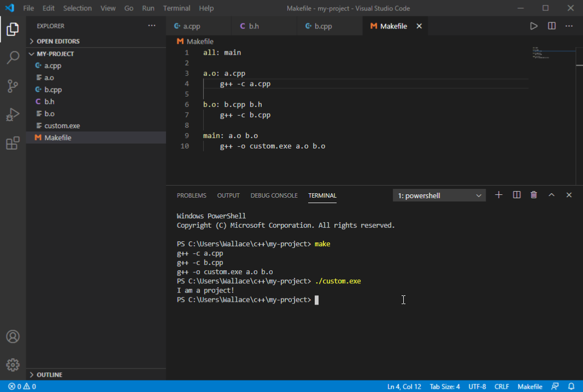Switch to the Problems panel tab
The width and height of the screenshot is (583, 392).
(x=191, y=195)
